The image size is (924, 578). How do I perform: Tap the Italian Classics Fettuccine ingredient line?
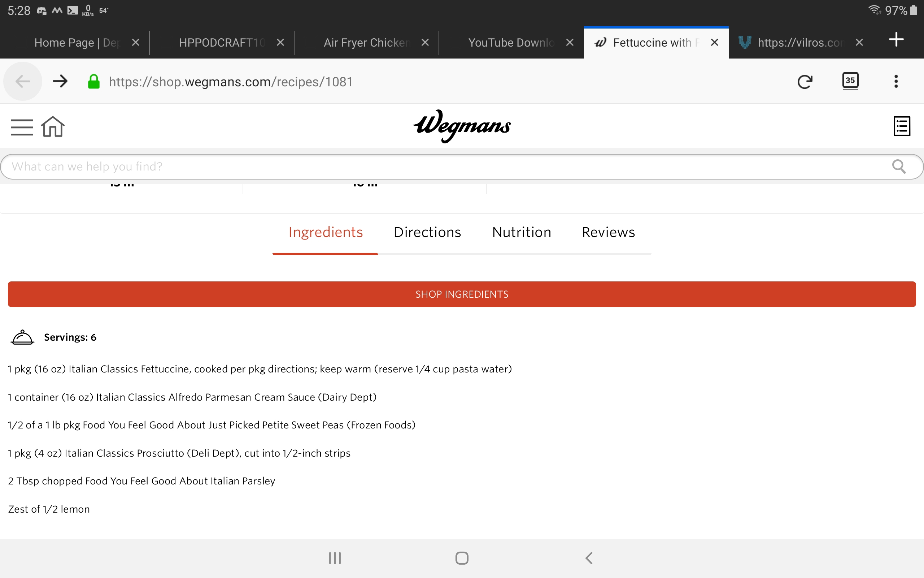tap(260, 369)
